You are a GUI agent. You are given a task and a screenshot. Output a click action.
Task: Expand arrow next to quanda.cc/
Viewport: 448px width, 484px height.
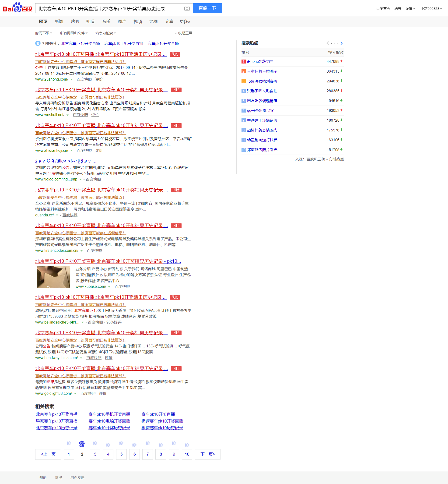point(57,215)
